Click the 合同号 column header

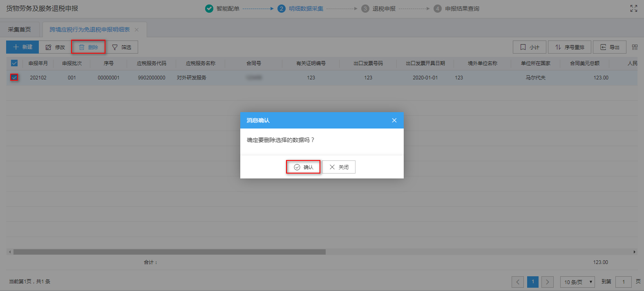tap(254, 63)
